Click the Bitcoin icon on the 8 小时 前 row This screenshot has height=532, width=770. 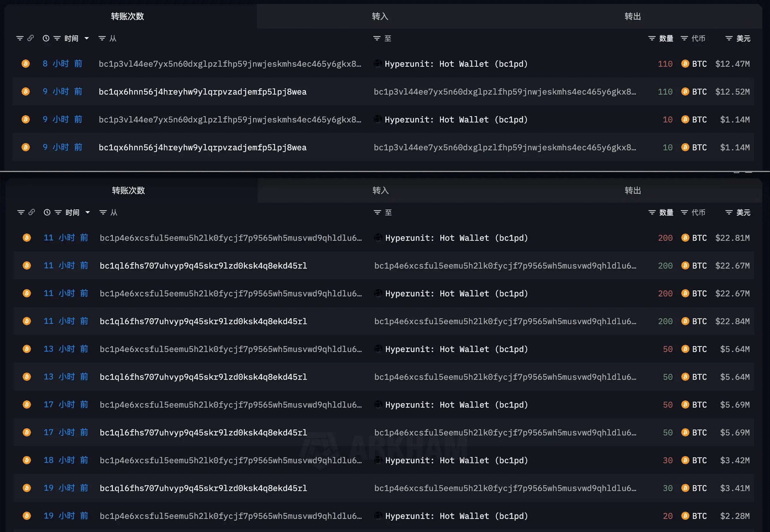point(26,64)
